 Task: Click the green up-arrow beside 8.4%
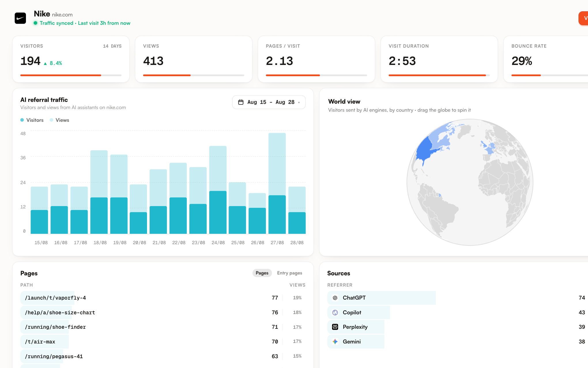pyautogui.click(x=45, y=63)
